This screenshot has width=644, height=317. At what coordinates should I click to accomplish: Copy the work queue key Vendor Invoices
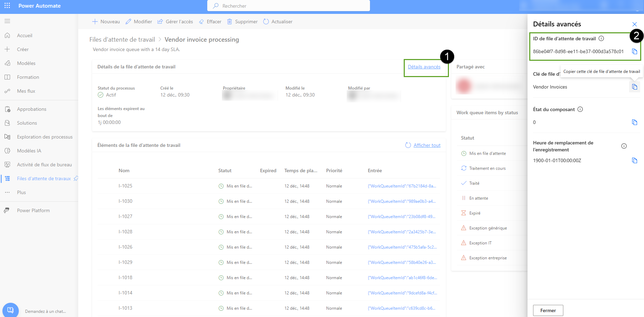[635, 87]
